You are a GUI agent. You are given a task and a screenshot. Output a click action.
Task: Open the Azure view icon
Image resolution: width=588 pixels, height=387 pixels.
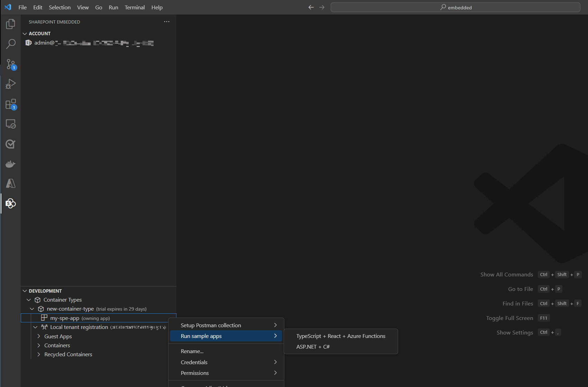(11, 183)
